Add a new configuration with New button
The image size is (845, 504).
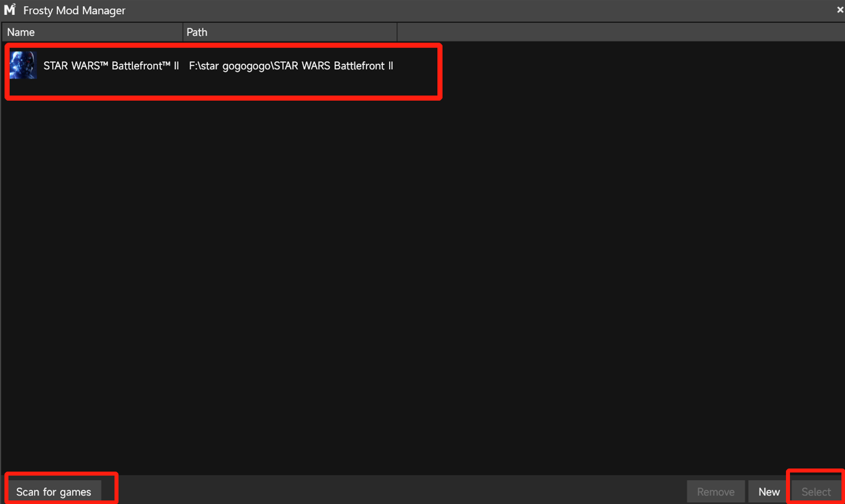click(x=769, y=492)
